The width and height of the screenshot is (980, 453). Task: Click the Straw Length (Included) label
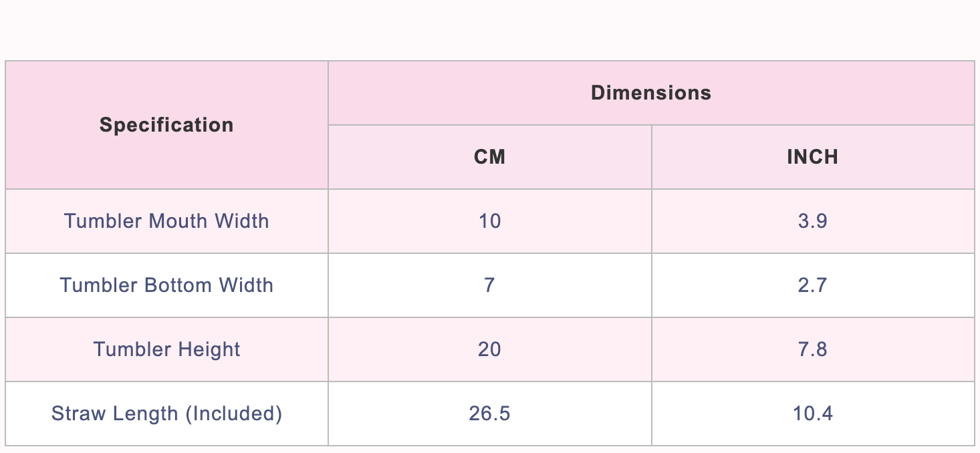[166, 414]
